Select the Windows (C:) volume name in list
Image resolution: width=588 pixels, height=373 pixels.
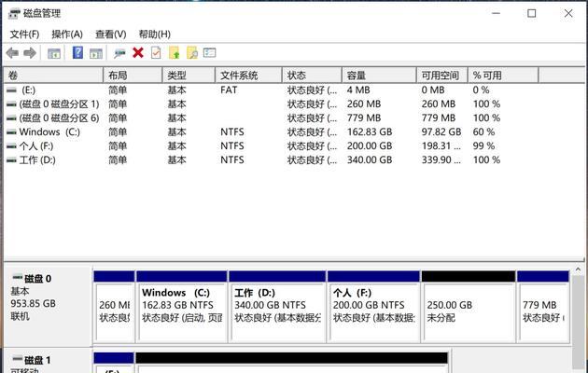pos(49,131)
